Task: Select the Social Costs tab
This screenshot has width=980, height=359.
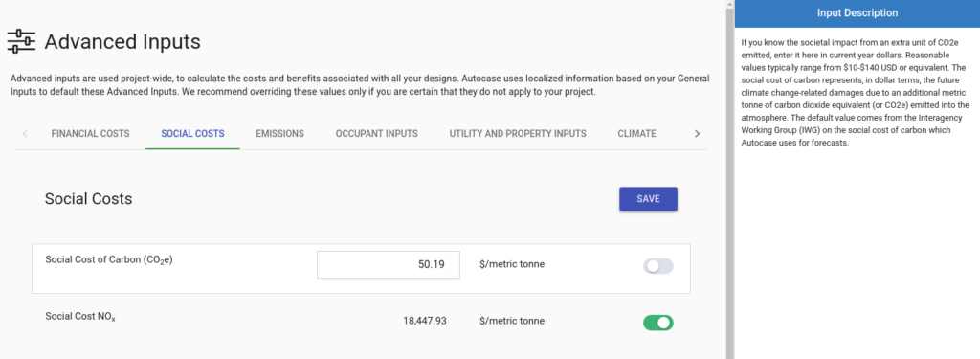Action: tap(192, 133)
